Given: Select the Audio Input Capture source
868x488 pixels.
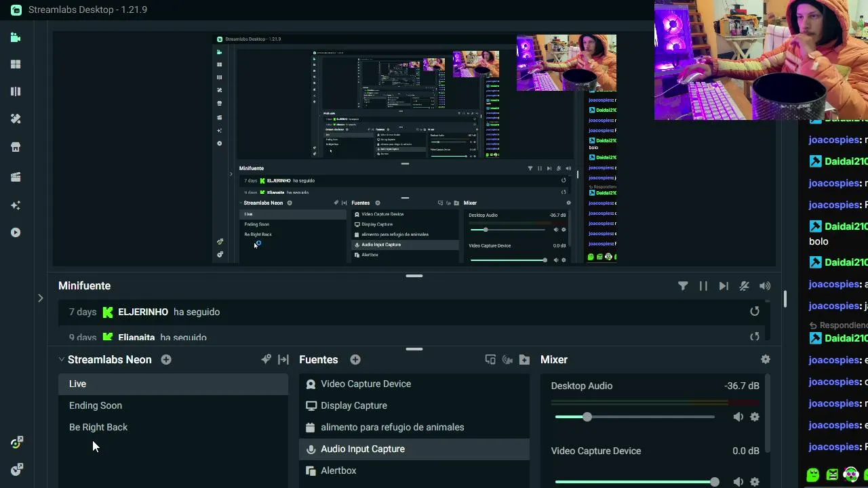Looking at the screenshot, I should coord(414,449).
